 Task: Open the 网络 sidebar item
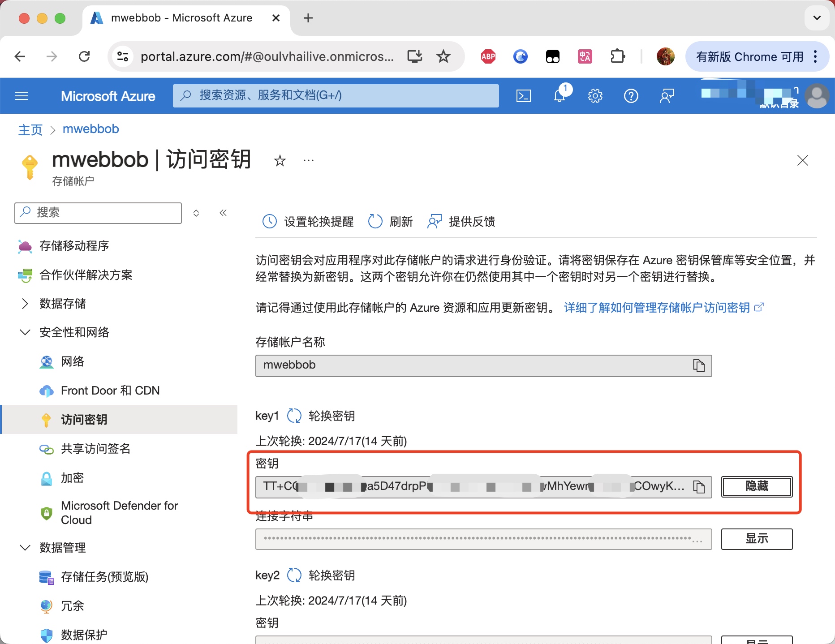tap(73, 361)
